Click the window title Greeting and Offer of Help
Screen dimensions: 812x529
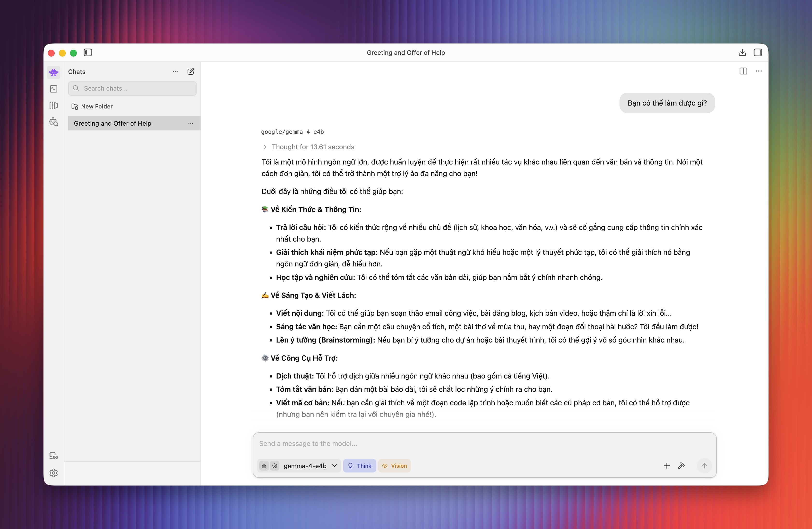pyautogui.click(x=406, y=53)
